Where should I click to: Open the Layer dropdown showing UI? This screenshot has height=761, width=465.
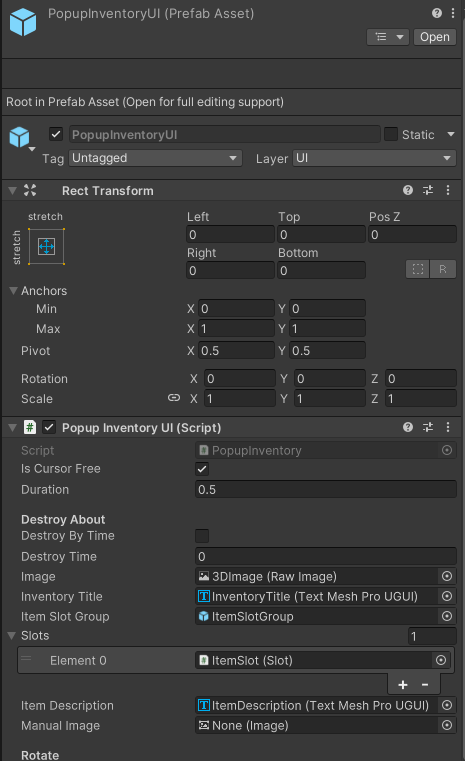click(x=374, y=158)
